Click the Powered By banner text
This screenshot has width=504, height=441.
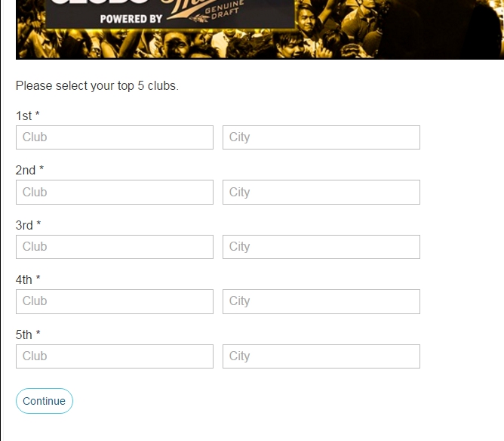click(131, 19)
